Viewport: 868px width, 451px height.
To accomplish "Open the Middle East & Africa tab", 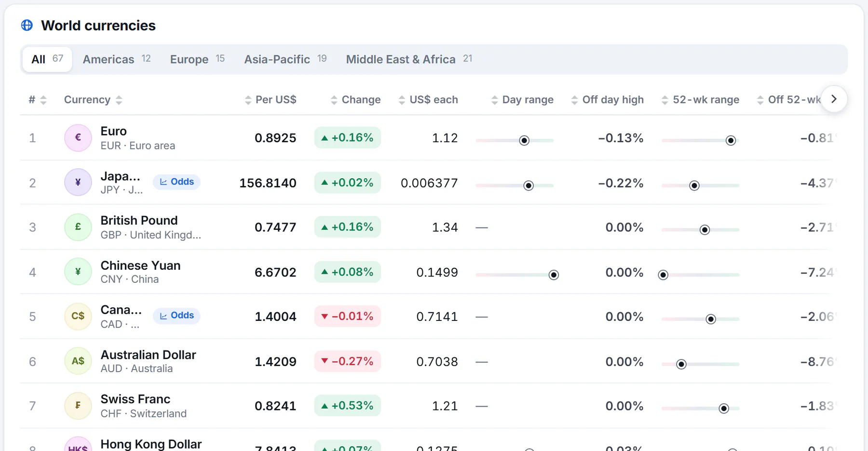I will click(409, 59).
